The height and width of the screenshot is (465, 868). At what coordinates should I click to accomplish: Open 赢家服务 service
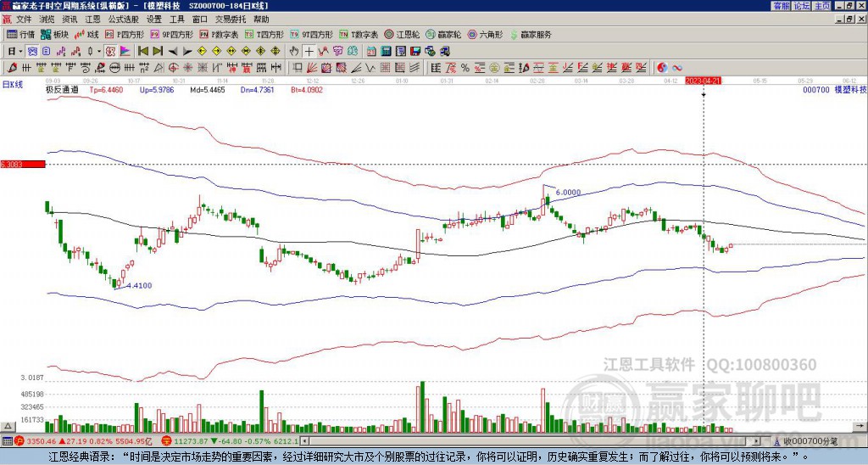coord(531,34)
